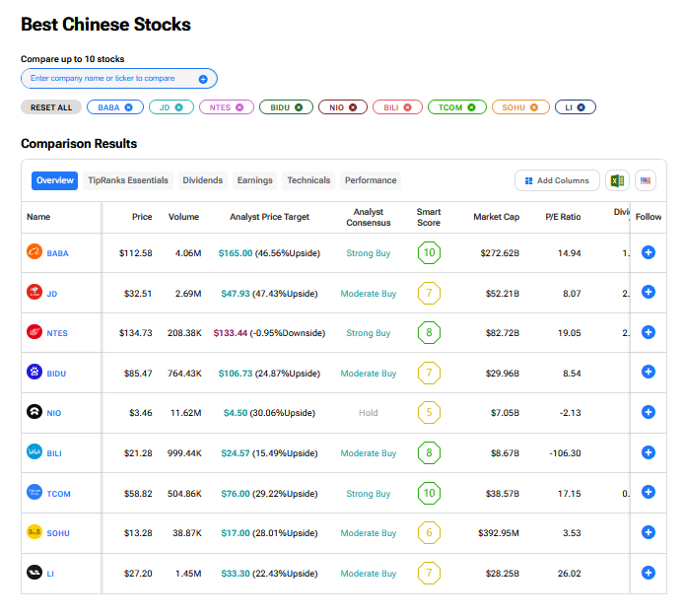Open the LI ticker link

point(50,574)
